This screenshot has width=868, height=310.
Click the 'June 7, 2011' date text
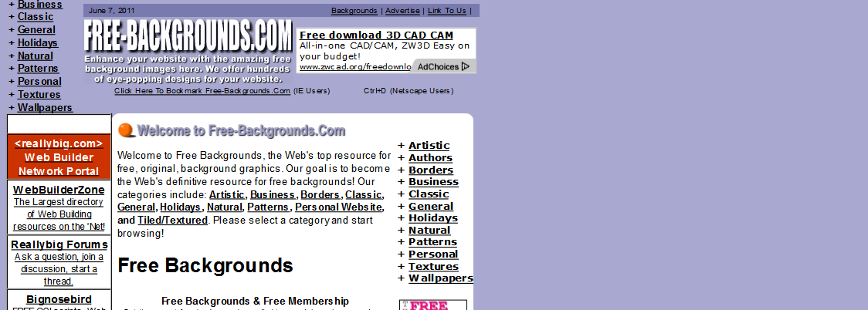[111, 11]
